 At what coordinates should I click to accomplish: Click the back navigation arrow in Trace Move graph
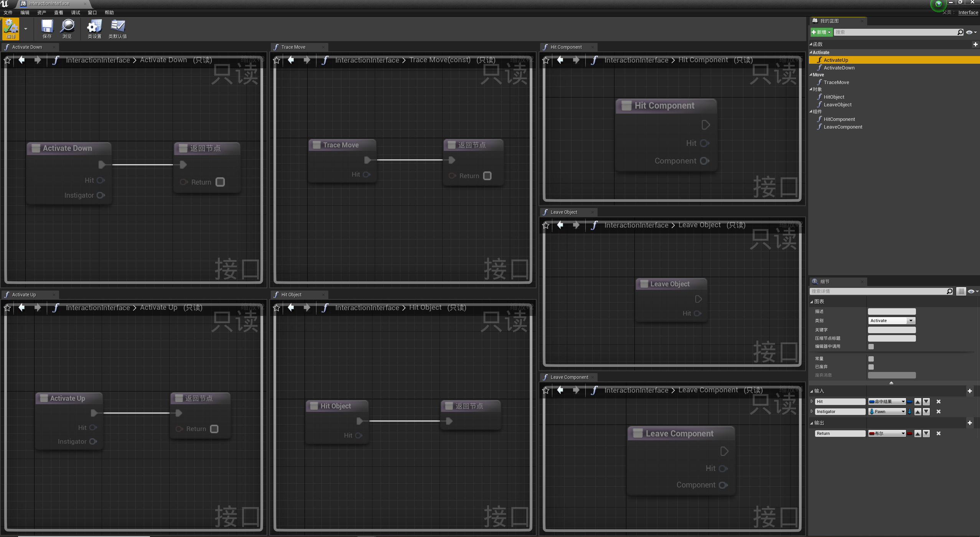click(292, 60)
